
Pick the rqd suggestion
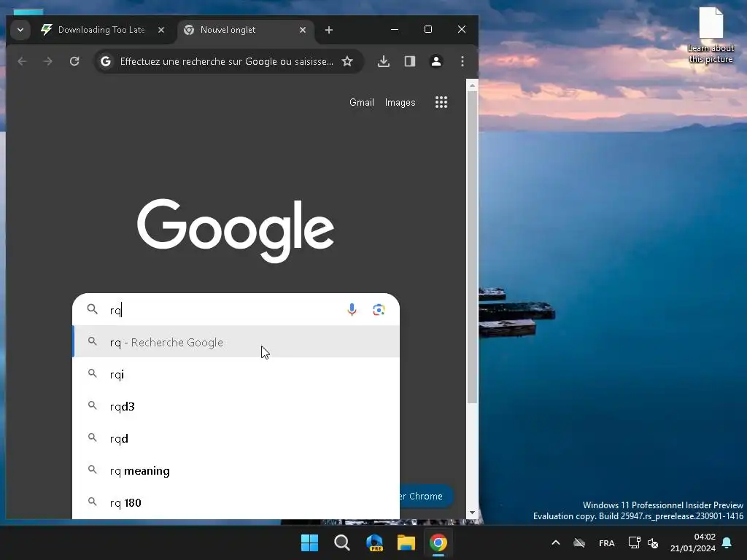[236, 438]
